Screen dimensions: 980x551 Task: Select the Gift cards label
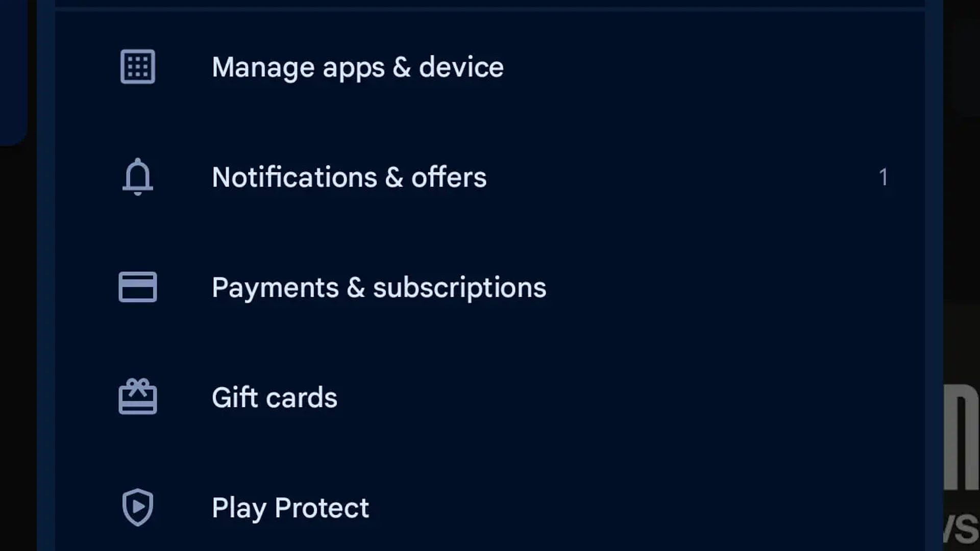pos(275,397)
